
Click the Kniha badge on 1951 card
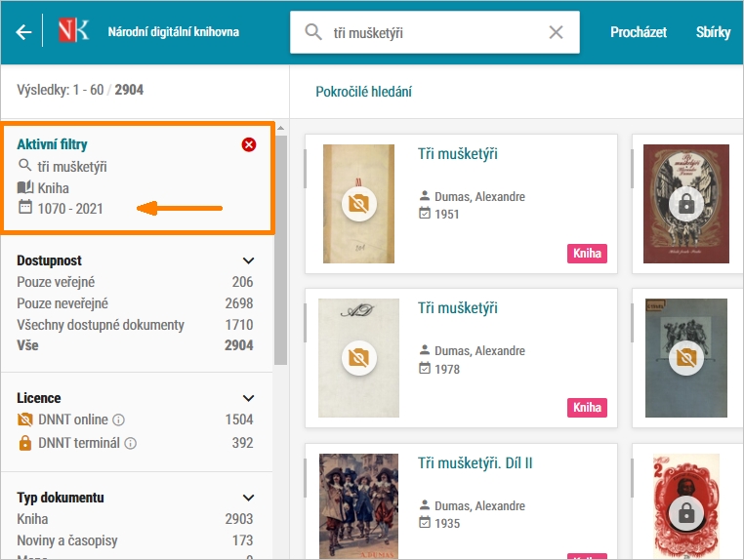(587, 254)
